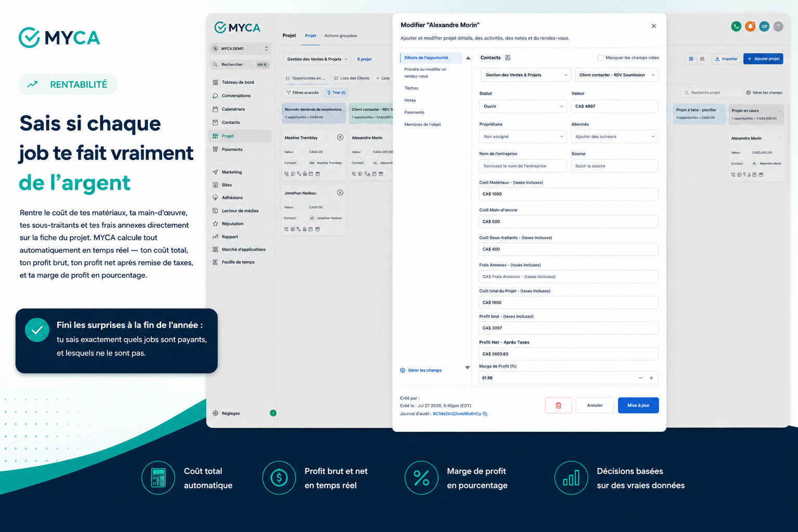The height and width of the screenshot is (532, 798).
Task: Open the Statut dropdown showing Ouvrir
Action: point(522,107)
